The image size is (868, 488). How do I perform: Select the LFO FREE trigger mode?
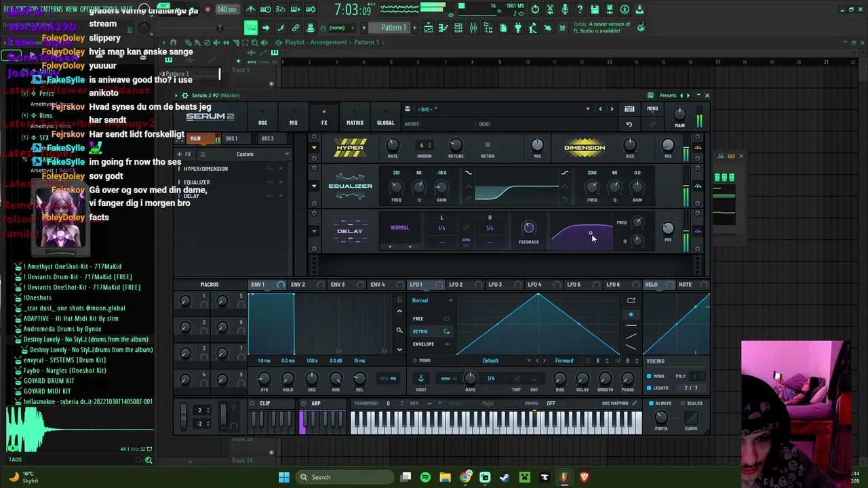tap(430, 319)
